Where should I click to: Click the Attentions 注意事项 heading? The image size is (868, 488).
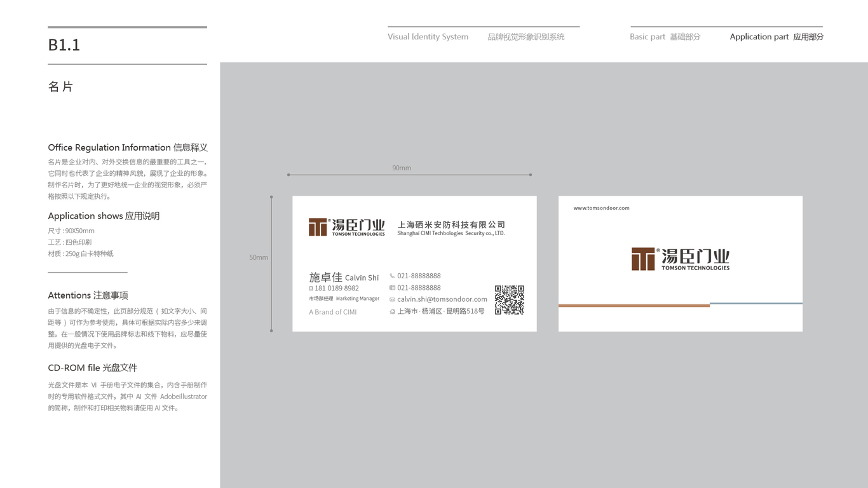(x=88, y=295)
